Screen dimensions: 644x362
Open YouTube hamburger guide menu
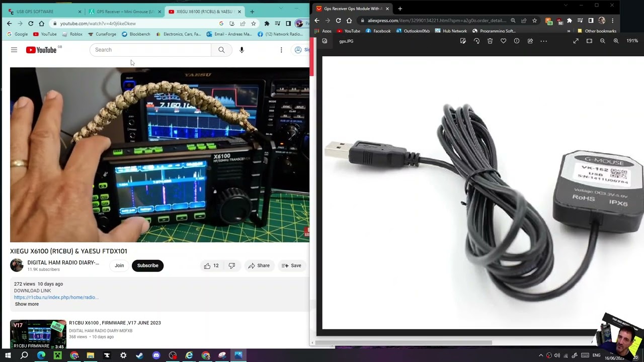[14, 50]
